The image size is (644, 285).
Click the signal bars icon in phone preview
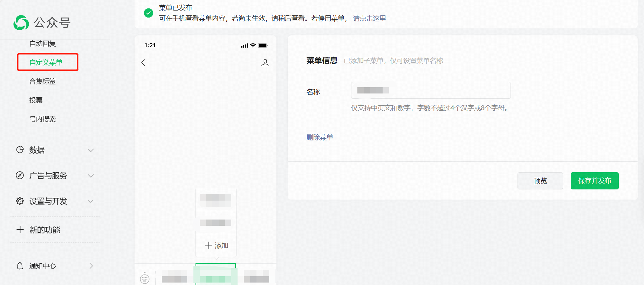[245, 46]
